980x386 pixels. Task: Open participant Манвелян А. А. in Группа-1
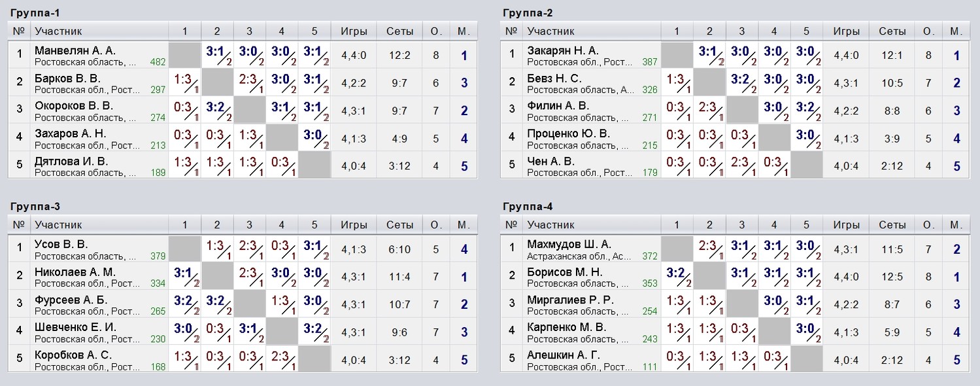click(75, 50)
